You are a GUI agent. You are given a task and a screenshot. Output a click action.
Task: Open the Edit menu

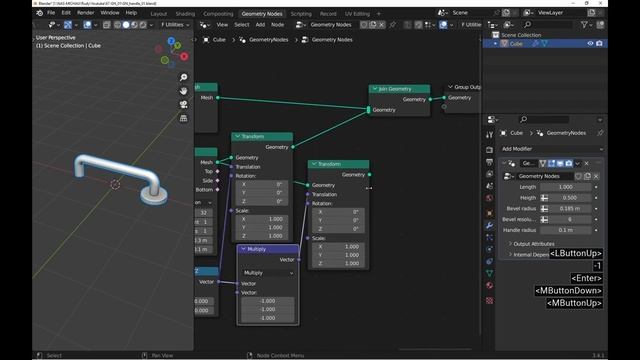click(x=66, y=13)
